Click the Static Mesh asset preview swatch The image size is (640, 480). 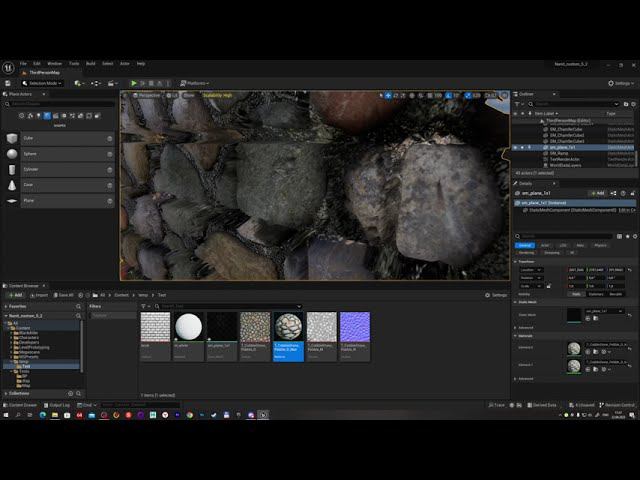point(573,314)
